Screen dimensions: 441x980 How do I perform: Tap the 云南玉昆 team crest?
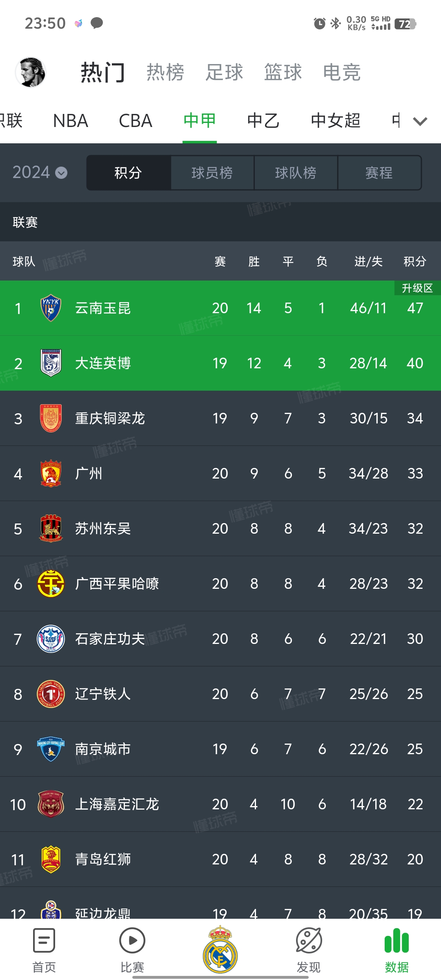pyautogui.click(x=51, y=308)
